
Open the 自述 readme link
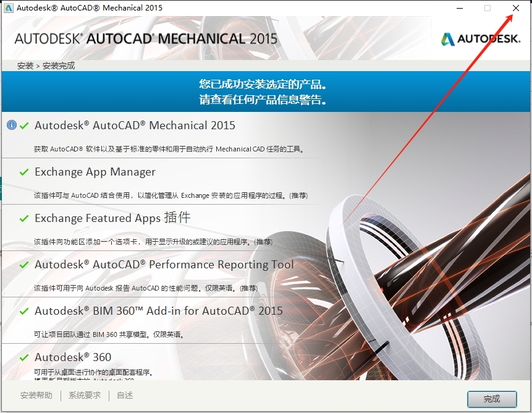coord(125,396)
